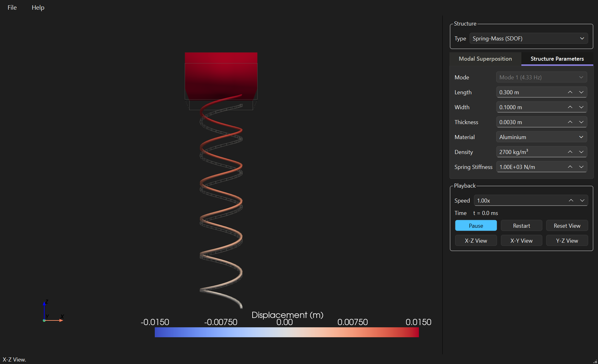The height and width of the screenshot is (364, 598).
Task: Open the File menu
Action: point(12,7)
